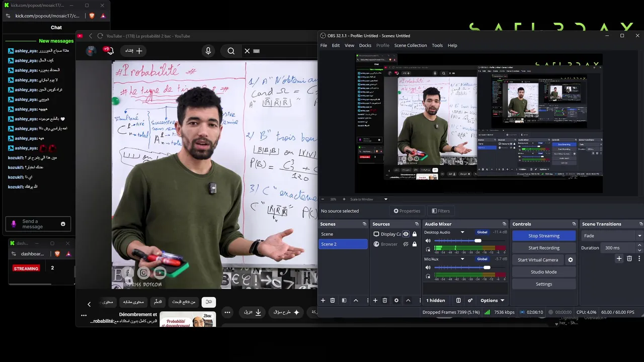Open OBS Settings button
This screenshot has width=644, height=362.
click(544, 284)
